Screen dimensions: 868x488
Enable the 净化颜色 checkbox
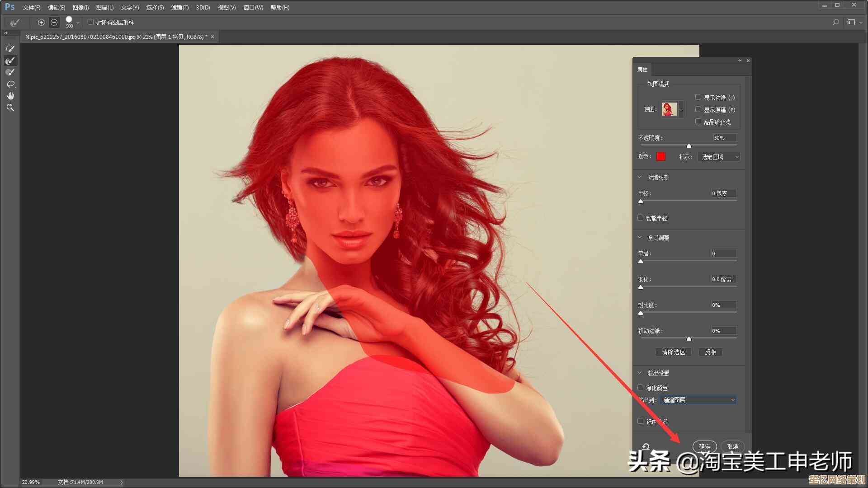[641, 388]
